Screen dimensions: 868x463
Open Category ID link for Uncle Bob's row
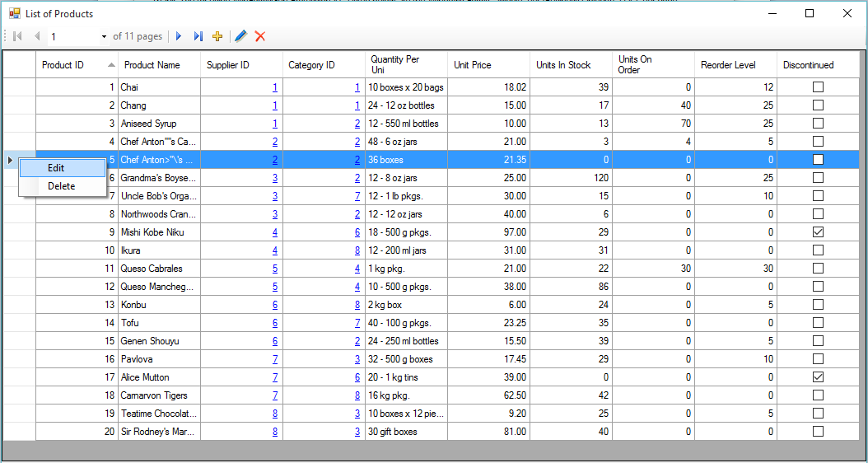pos(357,196)
